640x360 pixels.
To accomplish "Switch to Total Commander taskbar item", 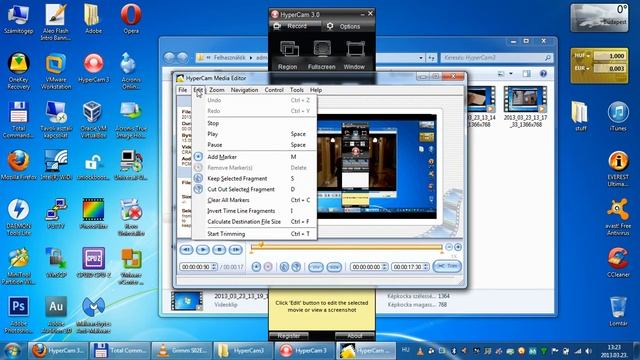I will (x=120, y=351).
